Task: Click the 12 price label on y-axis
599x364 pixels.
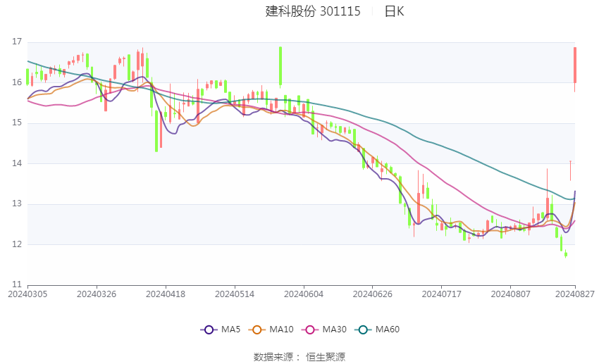Action: pos(17,244)
